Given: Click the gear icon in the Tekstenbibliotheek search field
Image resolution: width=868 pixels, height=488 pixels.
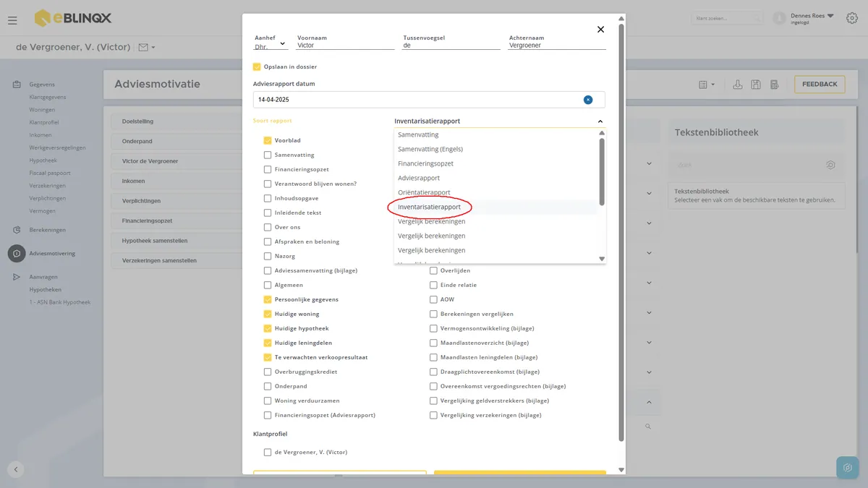Looking at the screenshot, I should (830, 165).
